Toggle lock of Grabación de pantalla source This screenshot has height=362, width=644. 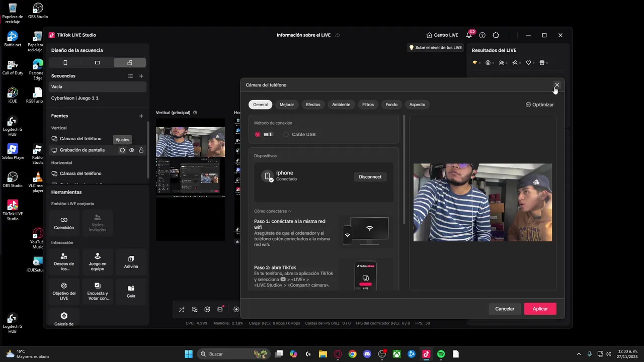[x=141, y=150]
